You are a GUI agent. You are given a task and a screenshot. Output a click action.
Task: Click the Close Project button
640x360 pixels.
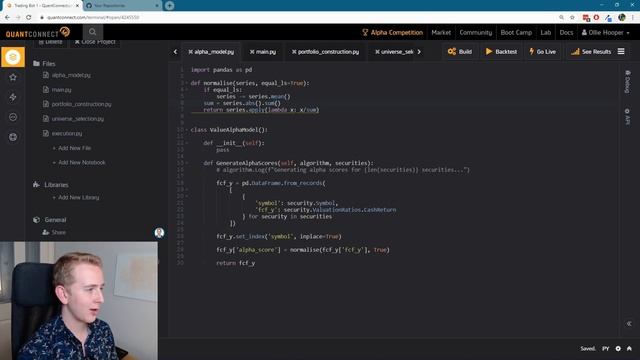coord(95,42)
